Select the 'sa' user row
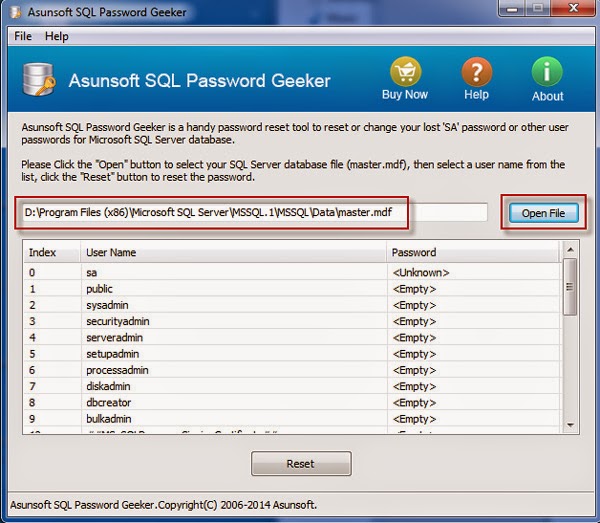 pyautogui.click(x=292, y=272)
